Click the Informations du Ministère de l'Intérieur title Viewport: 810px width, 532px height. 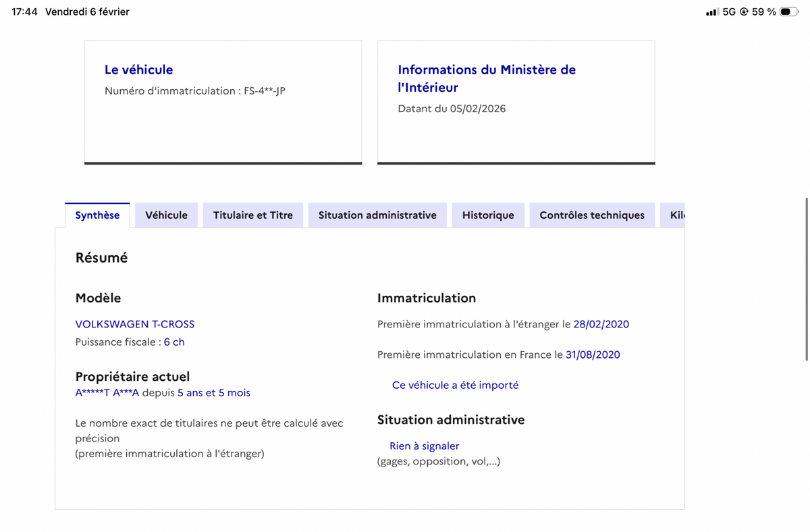pos(487,78)
